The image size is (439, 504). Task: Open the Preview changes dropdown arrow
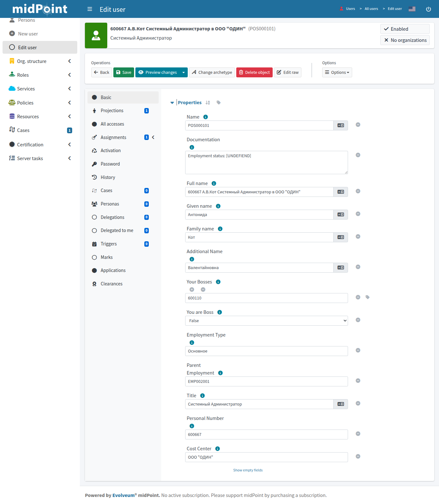coord(184,73)
